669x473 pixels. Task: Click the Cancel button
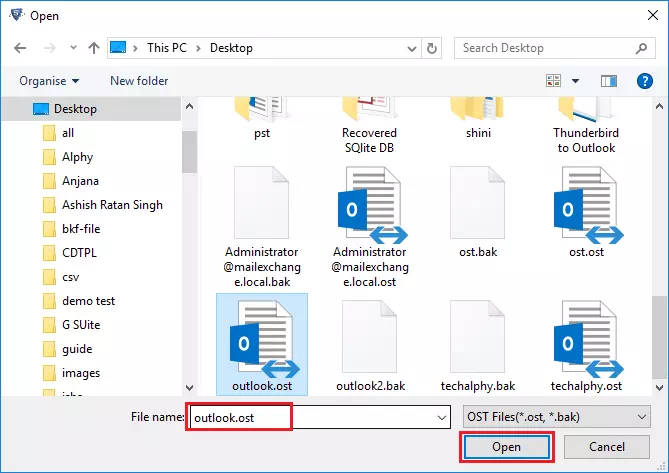607,447
